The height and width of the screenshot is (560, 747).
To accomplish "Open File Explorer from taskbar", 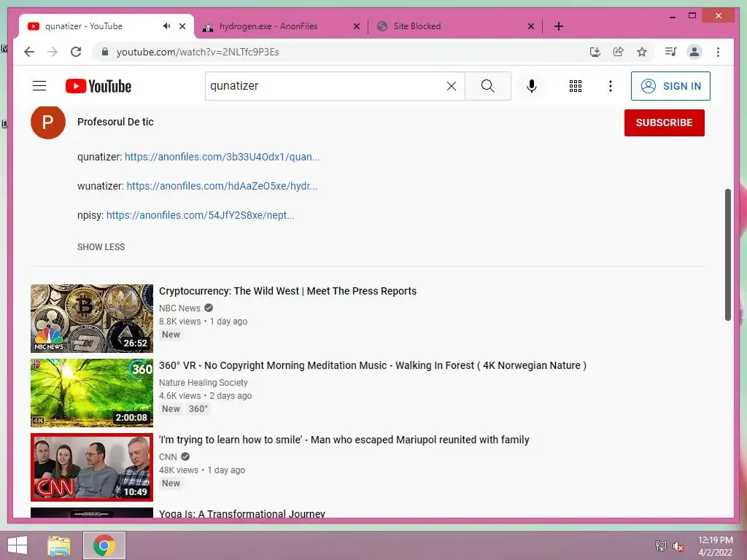I will [59, 545].
